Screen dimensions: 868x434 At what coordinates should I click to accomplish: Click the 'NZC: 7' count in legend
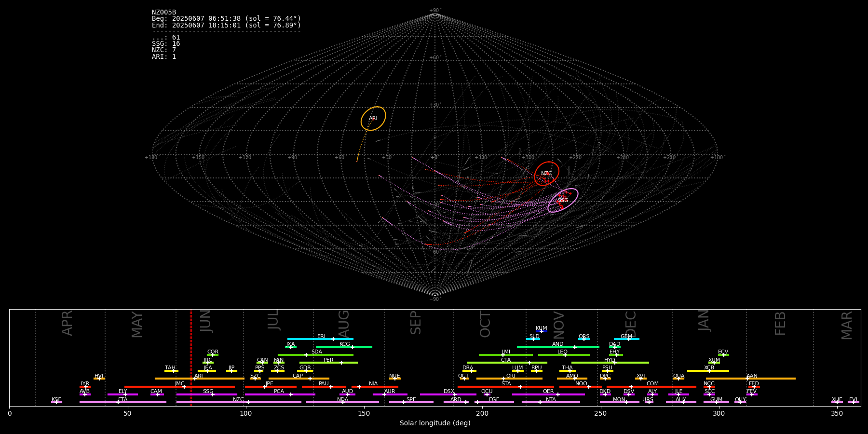(x=164, y=50)
